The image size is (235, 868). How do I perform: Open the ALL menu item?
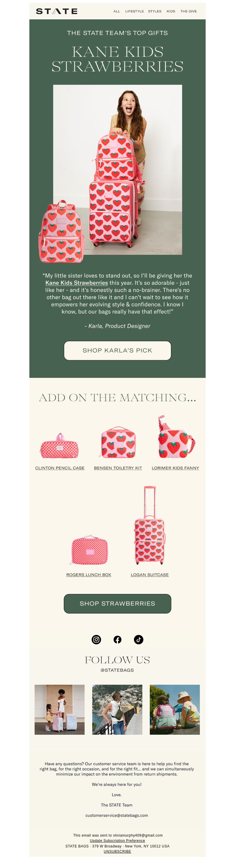coord(117,11)
